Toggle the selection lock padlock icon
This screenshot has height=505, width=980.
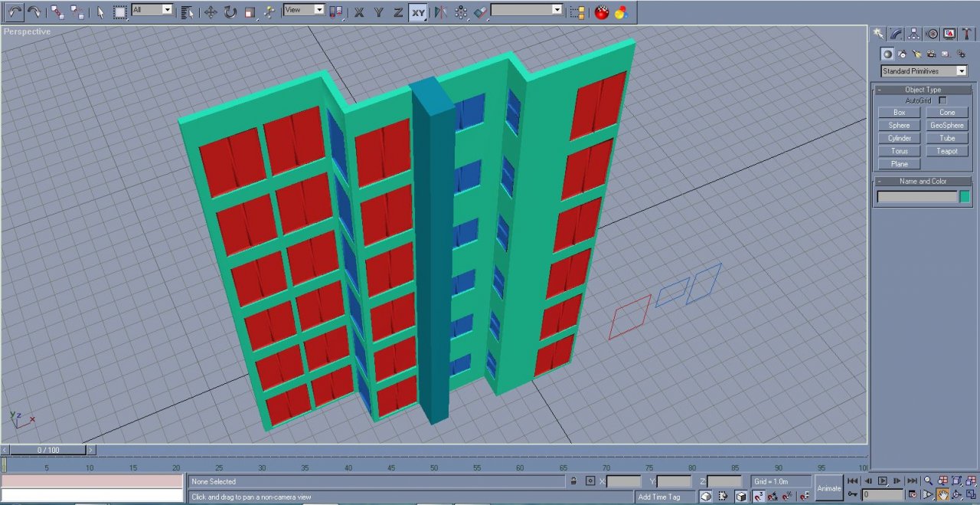tap(573, 481)
